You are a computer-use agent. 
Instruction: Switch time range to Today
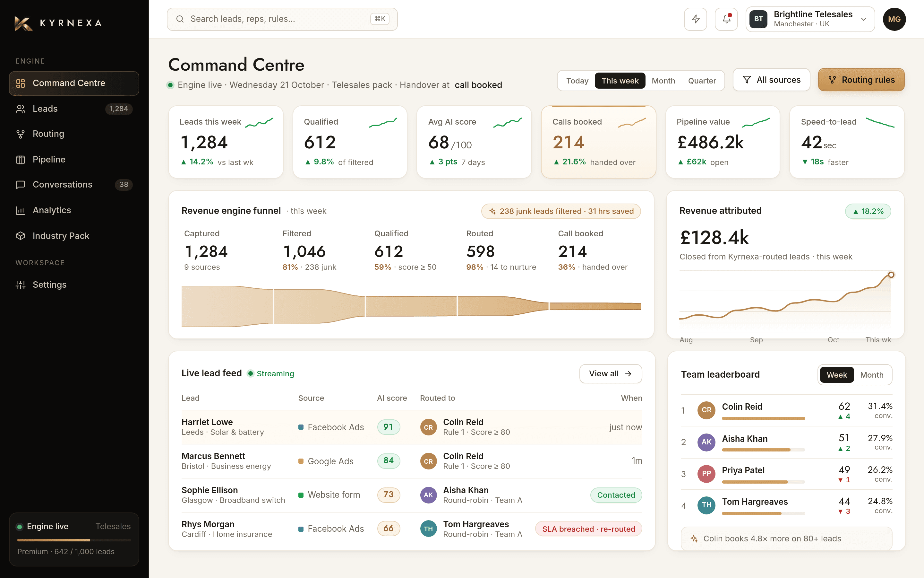coord(577,81)
